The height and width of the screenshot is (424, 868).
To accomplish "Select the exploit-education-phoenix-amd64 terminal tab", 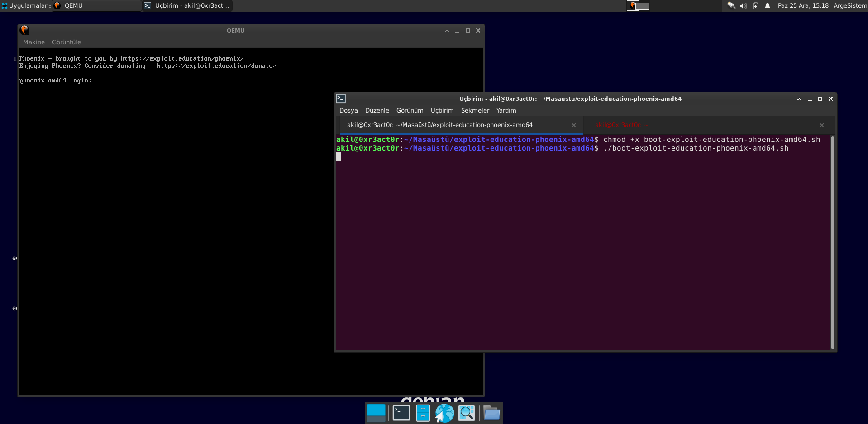I will pos(461,125).
